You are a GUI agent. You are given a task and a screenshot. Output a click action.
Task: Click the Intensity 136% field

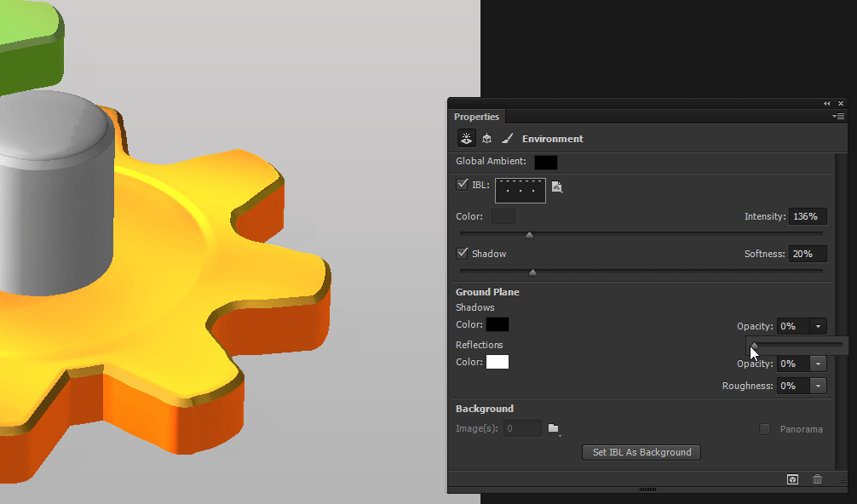(808, 216)
